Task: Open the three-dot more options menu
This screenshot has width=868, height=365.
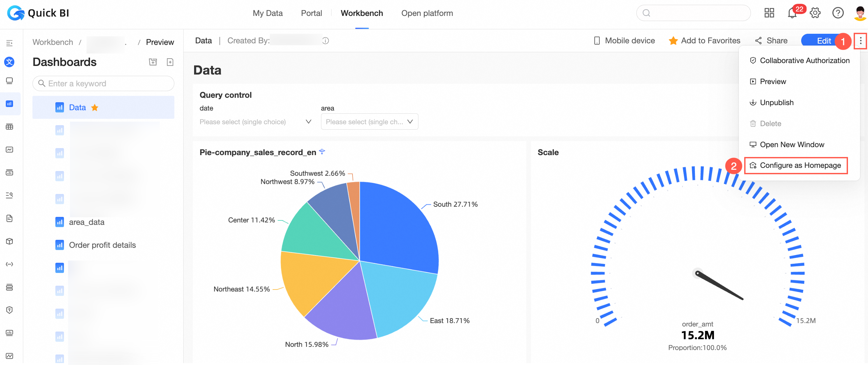Action: [860, 41]
